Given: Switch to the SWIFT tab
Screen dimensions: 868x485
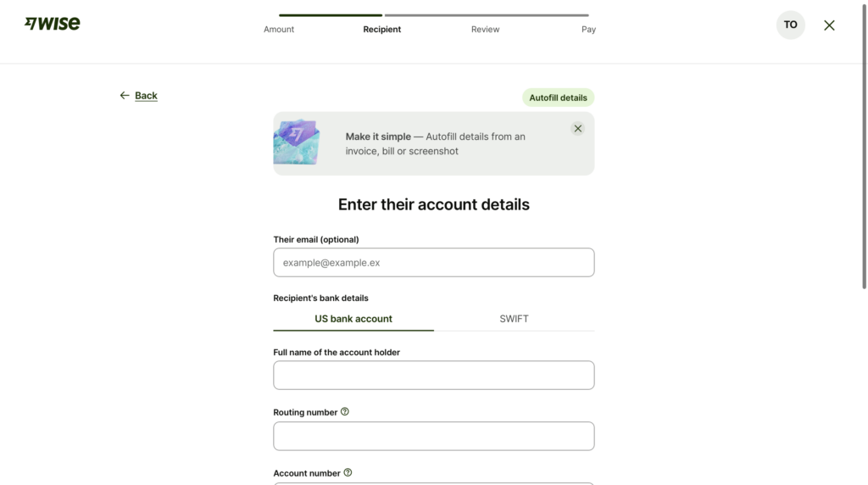Looking at the screenshot, I should 514,319.
